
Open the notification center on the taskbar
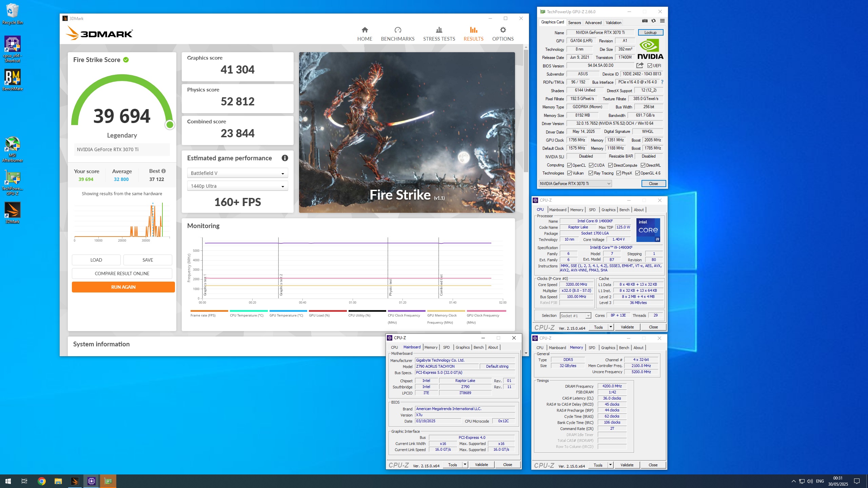tap(857, 481)
